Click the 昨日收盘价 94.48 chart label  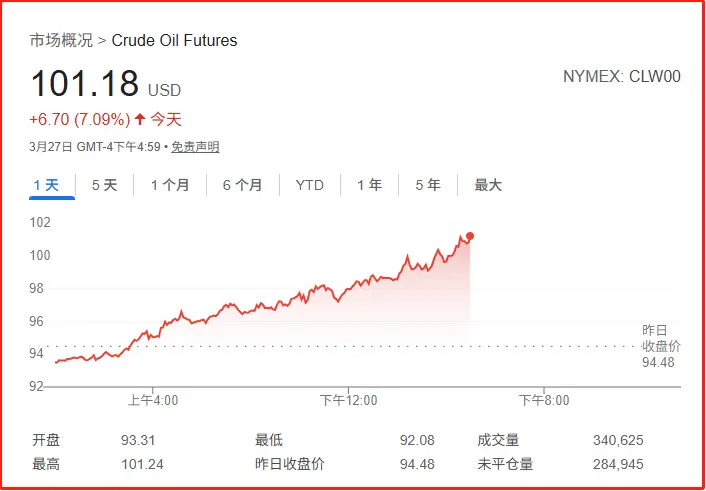(660, 346)
